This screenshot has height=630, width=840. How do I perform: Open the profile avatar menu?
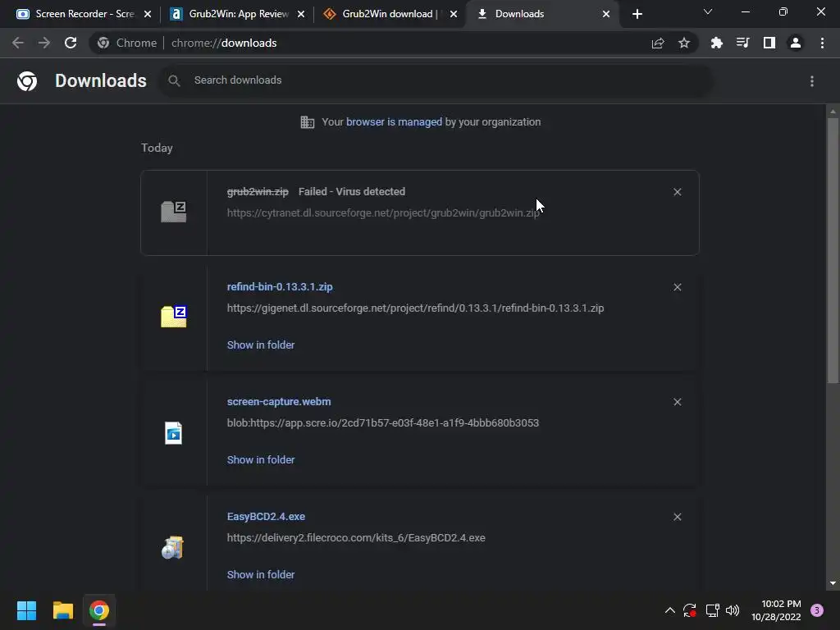click(796, 43)
